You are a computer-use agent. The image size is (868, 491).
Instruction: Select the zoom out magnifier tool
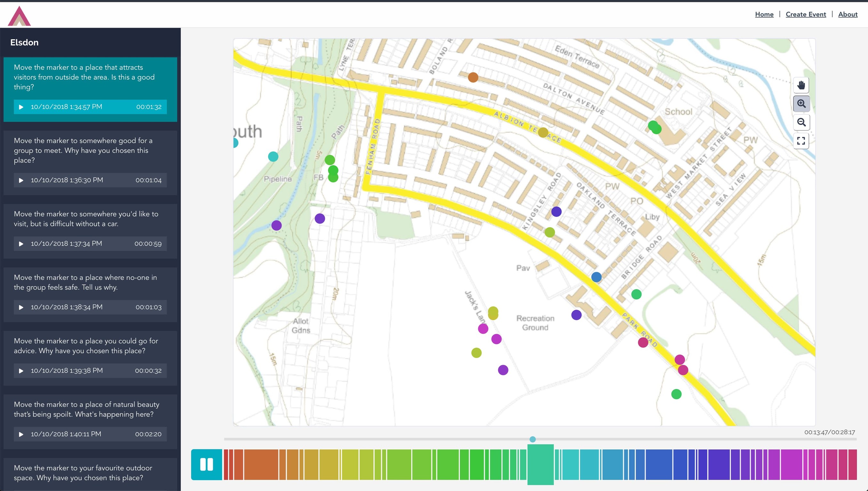[801, 122]
